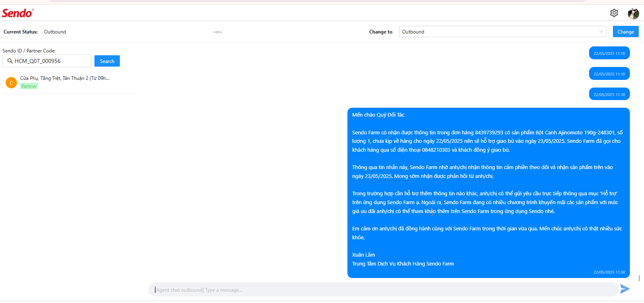Focus the Sendo ID partner code field
This screenshot has height=303, width=644.
(x=47, y=61)
